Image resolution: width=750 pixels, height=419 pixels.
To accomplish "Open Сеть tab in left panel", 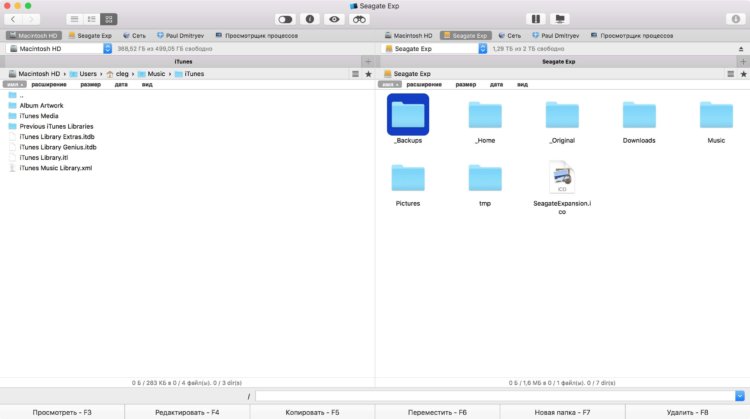I will coord(134,35).
